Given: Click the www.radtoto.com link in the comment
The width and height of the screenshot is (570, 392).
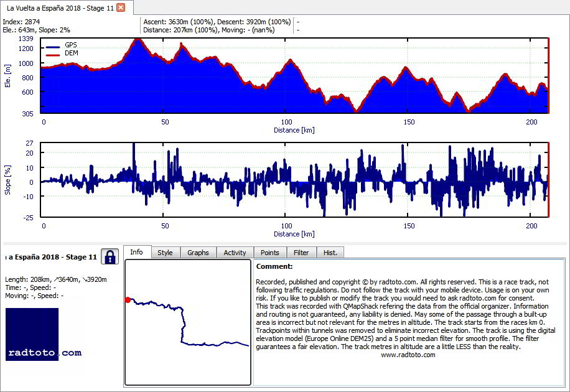Looking at the screenshot, I should pos(408,355).
